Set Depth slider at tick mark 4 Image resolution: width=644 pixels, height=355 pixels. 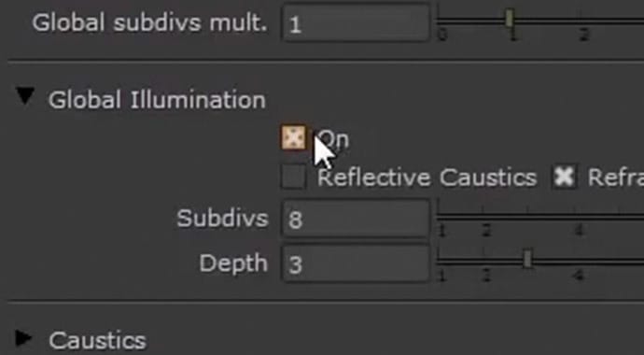pyautogui.click(x=579, y=260)
